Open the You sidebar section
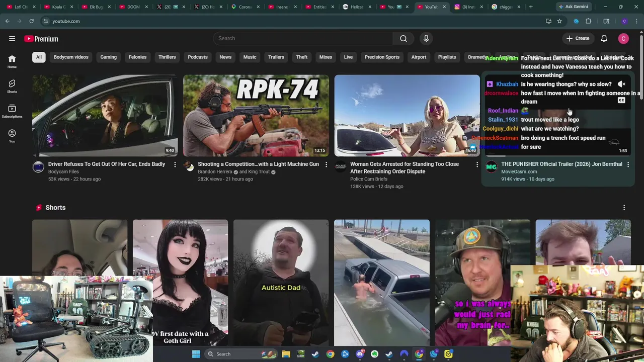The width and height of the screenshot is (644, 362). click(x=12, y=136)
